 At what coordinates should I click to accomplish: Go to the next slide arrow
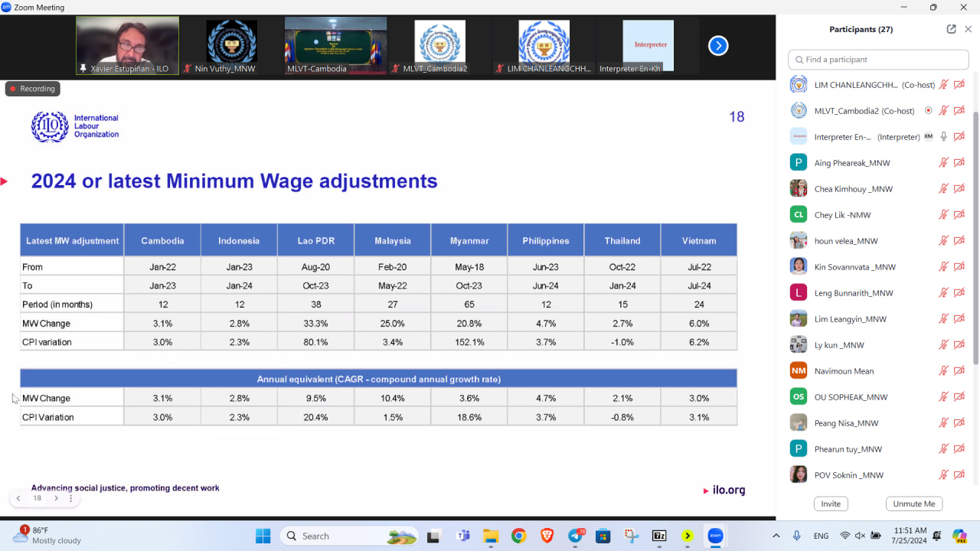point(56,498)
